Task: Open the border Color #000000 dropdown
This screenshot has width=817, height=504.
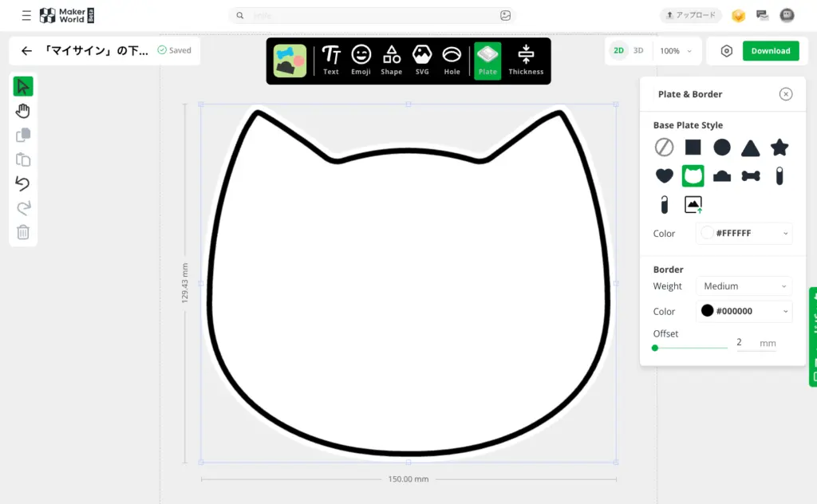Action: click(744, 311)
